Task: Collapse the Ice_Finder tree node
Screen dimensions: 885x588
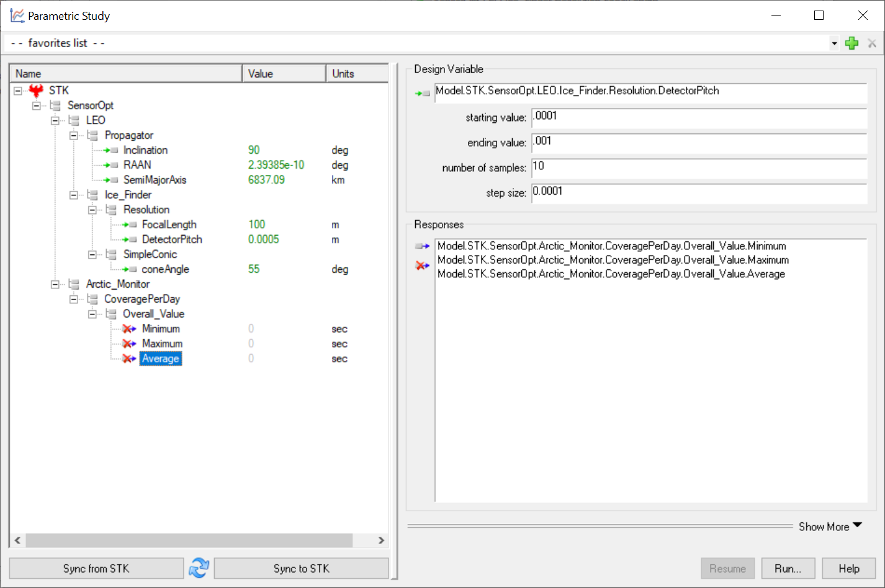Action: [x=74, y=195]
